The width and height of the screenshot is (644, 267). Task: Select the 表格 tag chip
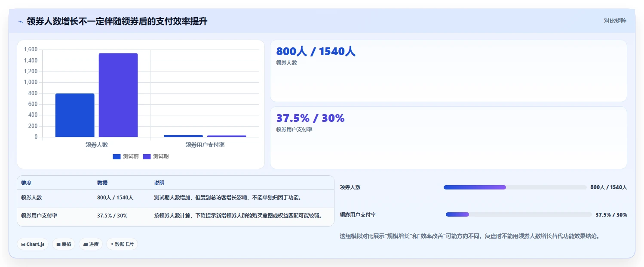tap(64, 244)
